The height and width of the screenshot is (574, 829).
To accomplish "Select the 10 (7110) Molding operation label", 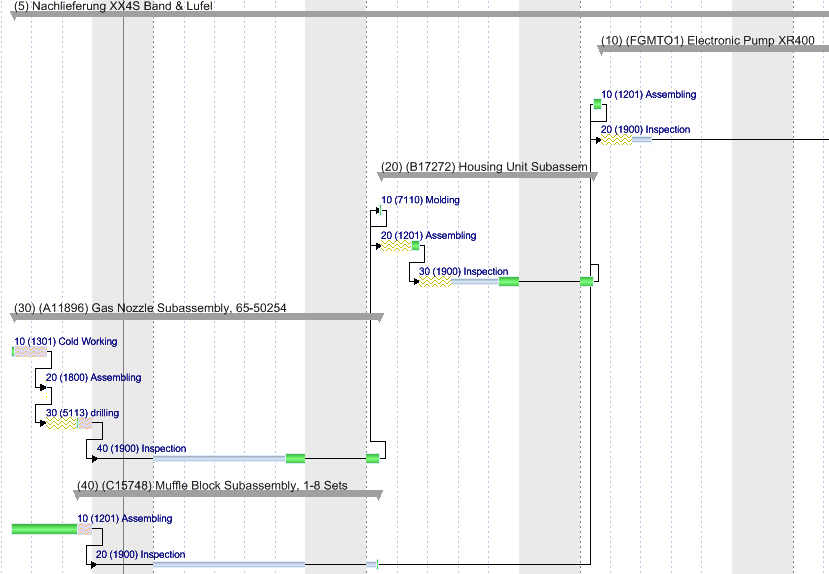I will pos(420,200).
